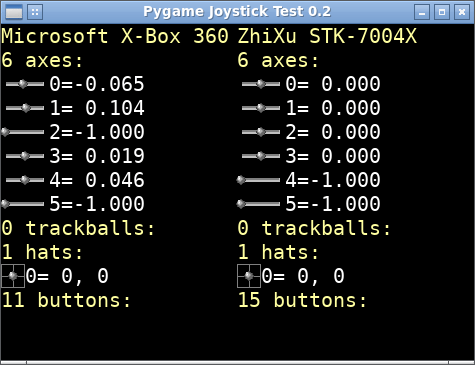The height and width of the screenshot is (365, 475).
Task: Select the 'ZhiXu STK-7004X' device name
Action: (327, 36)
